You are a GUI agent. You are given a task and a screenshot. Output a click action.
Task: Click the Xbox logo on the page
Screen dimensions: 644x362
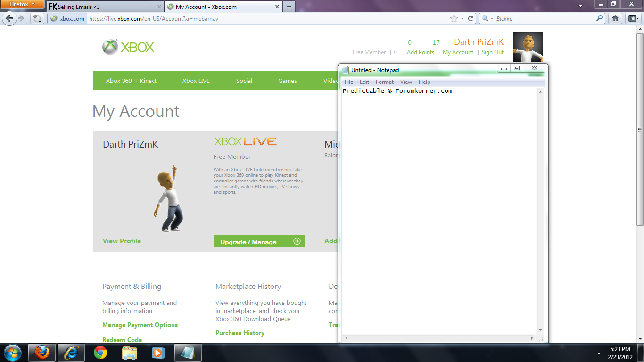click(x=128, y=47)
